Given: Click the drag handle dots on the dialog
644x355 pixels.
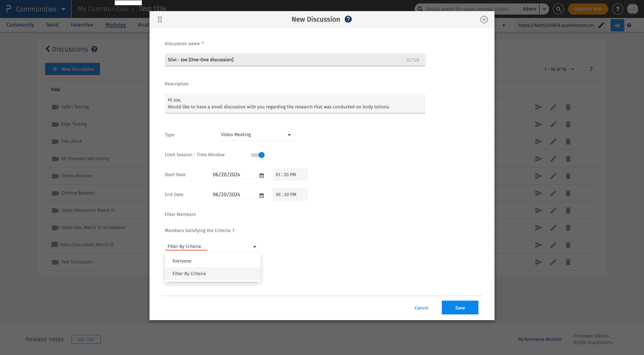Looking at the screenshot, I should point(160,20).
